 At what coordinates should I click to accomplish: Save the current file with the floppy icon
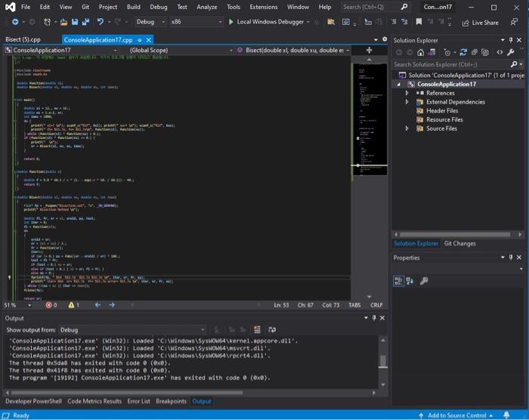pyautogui.click(x=75, y=22)
